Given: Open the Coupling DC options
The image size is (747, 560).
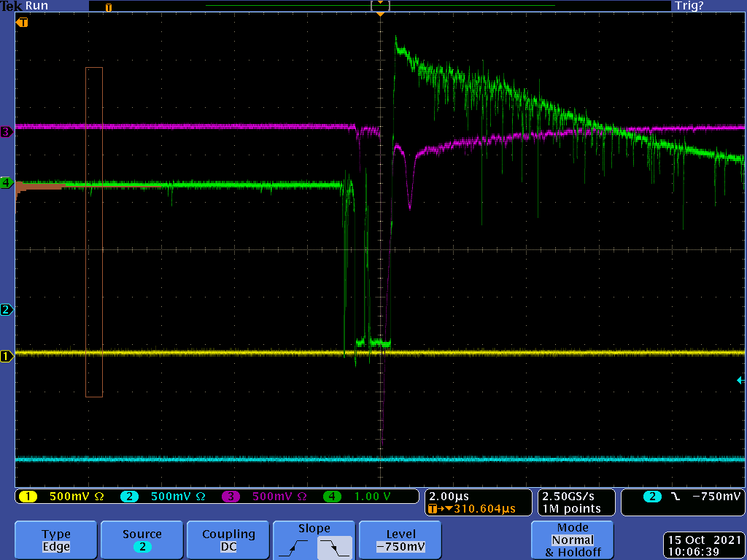Looking at the screenshot, I should pyautogui.click(x=228, y=540).
